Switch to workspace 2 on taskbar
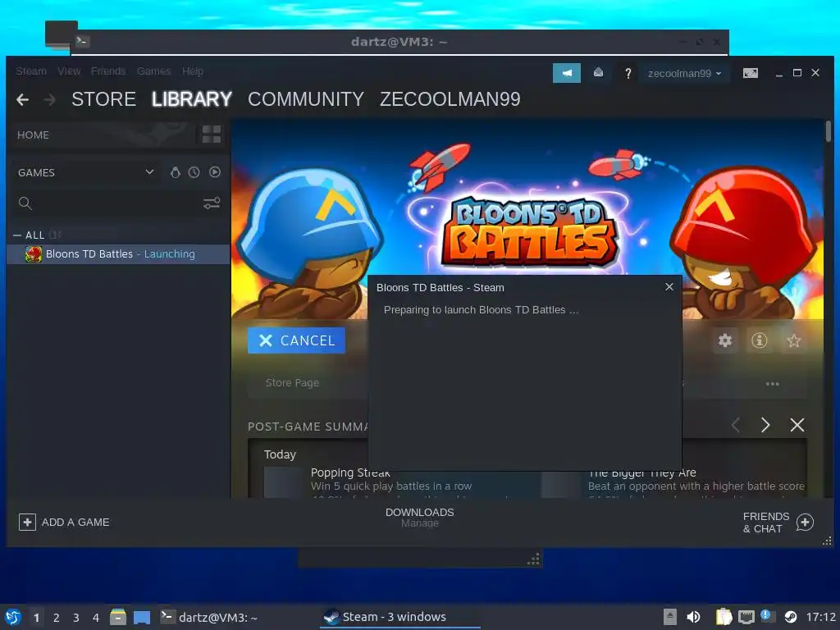840x630 pixels. (57, 618)
